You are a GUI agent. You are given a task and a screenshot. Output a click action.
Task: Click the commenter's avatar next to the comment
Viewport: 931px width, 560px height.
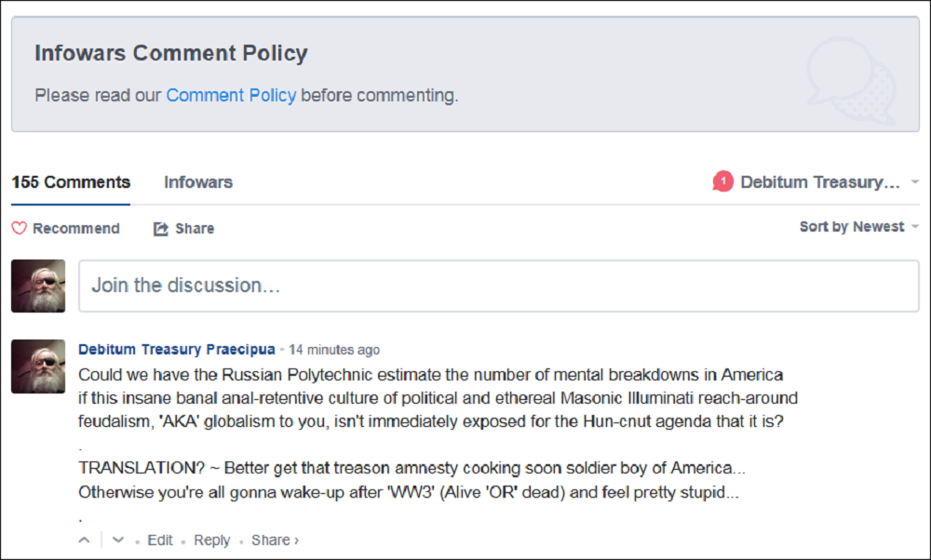point(38,366)
